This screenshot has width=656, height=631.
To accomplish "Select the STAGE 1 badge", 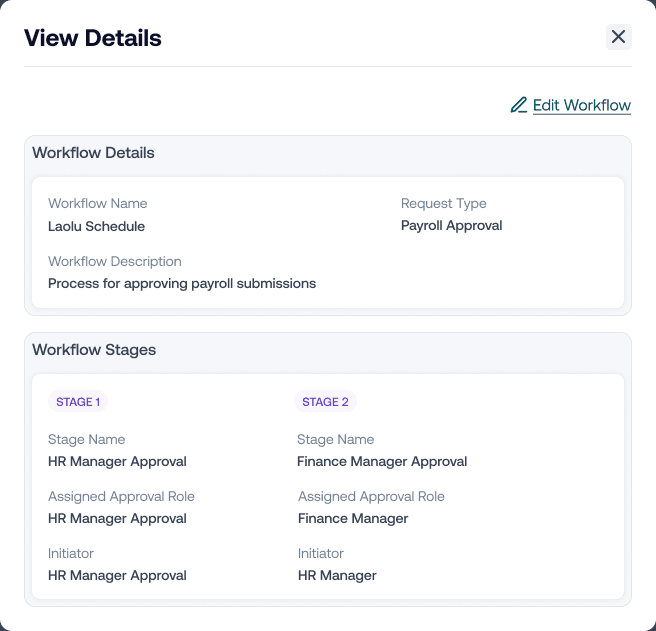I will (x=78, y=402).
